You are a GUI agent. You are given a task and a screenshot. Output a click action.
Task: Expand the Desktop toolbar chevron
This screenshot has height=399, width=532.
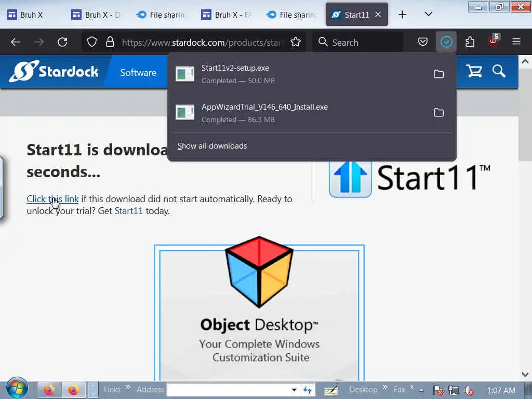385,387
